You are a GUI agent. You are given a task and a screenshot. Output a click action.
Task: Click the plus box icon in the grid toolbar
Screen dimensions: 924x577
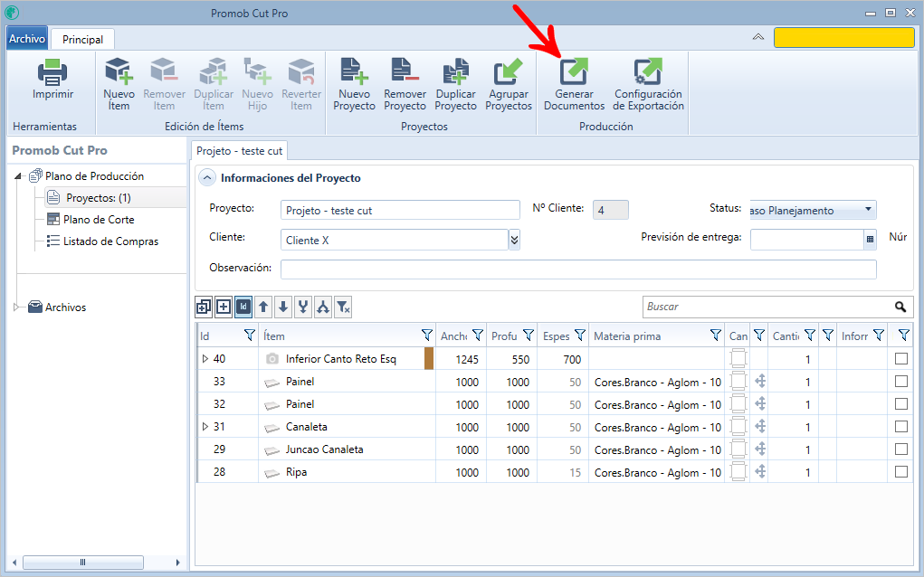(x=224, y=307)
